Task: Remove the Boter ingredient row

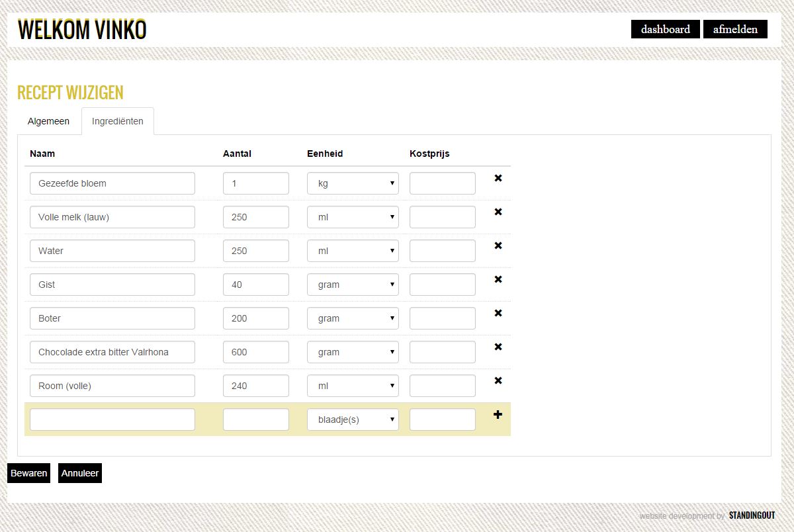Action: (x=498, y=313)
